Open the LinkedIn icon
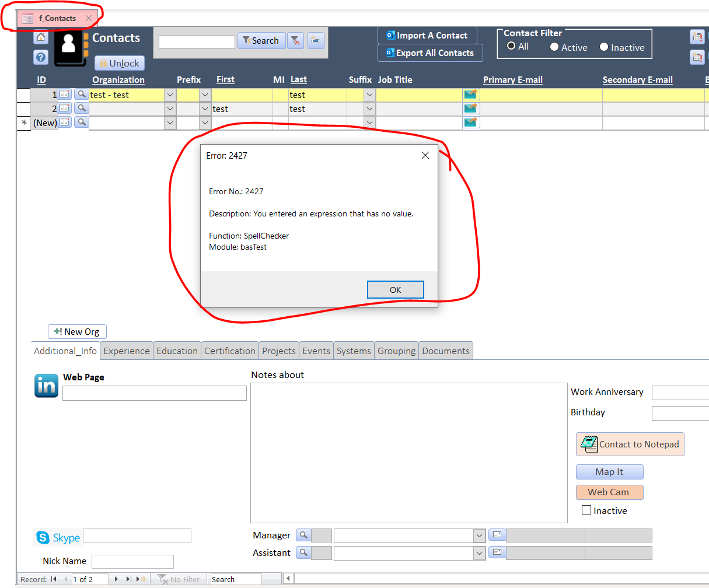 pyautogui.click(x=47, y=386)
